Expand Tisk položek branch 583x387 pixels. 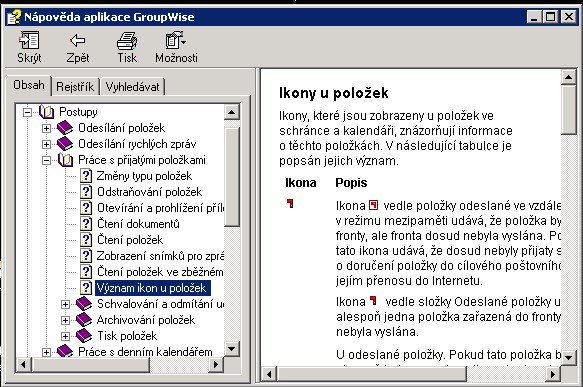point(65,336)
